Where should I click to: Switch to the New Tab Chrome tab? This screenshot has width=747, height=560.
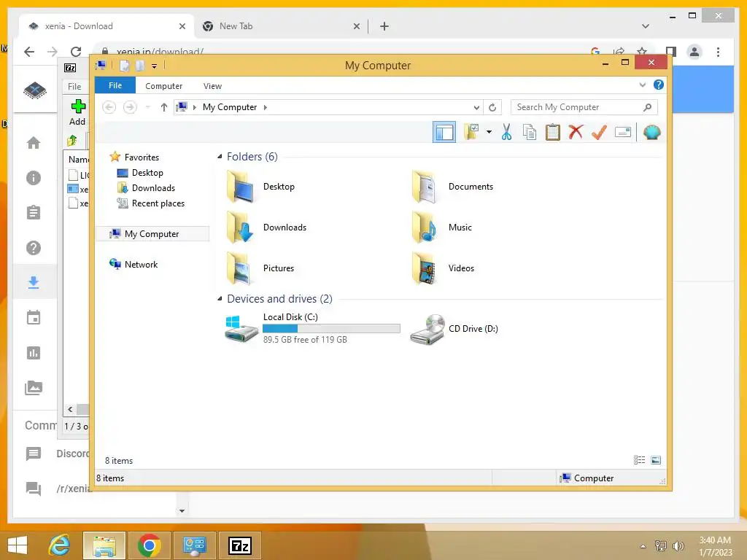[281, 26]
